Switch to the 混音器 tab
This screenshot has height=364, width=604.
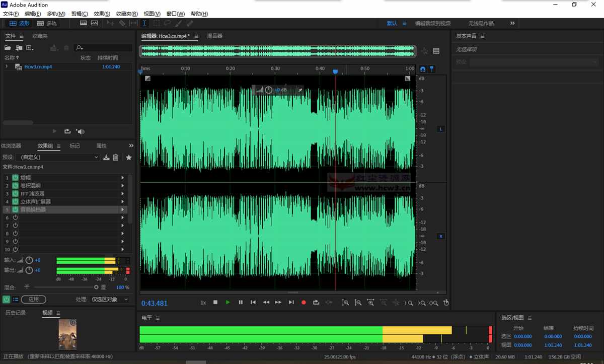[215, 36]
